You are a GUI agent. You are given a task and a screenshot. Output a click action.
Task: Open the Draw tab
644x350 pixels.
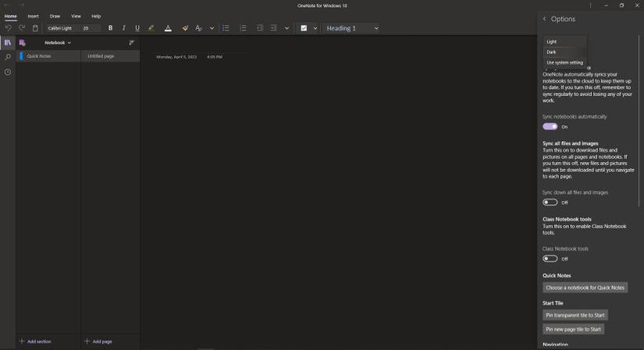(55, 16)
